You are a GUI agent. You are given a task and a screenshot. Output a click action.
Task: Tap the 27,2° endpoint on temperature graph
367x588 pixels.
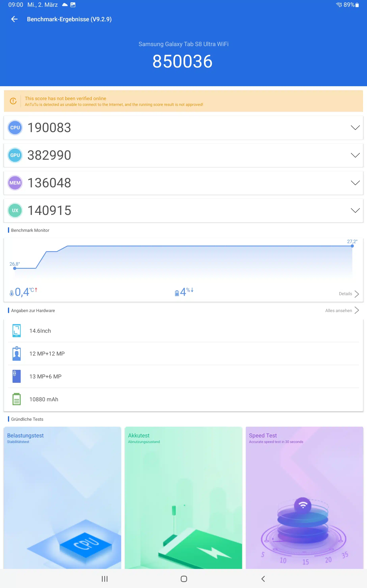coord(352,246)
